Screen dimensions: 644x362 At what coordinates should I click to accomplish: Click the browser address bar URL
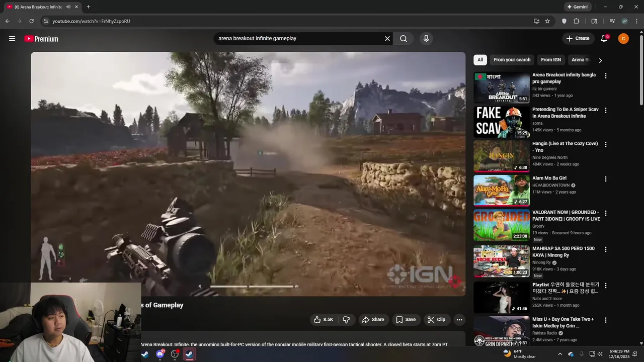click(x=92, y=21)
